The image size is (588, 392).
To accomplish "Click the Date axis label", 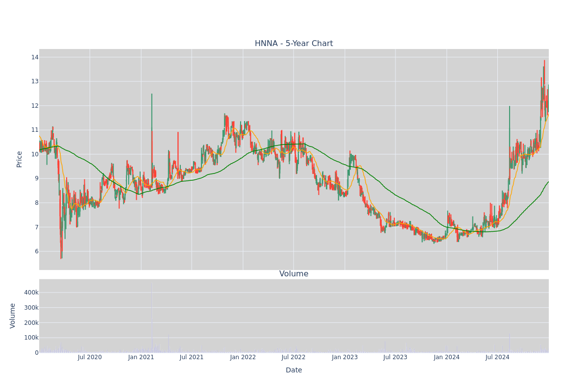I will pyautogui.click(x=294, y=370).
